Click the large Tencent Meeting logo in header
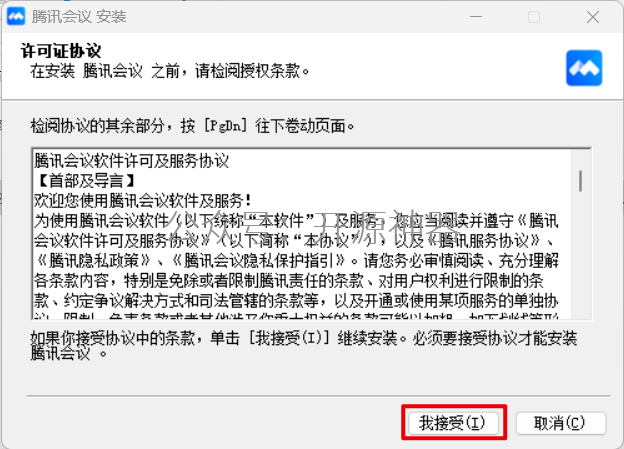 (x=584, y=68)
